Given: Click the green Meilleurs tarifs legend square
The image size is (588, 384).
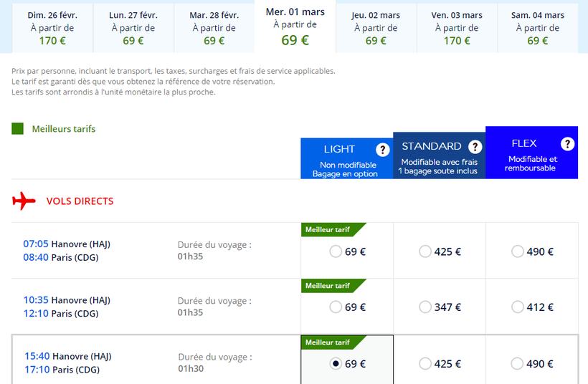Looking at the screenshot, I should coord(18,129).
